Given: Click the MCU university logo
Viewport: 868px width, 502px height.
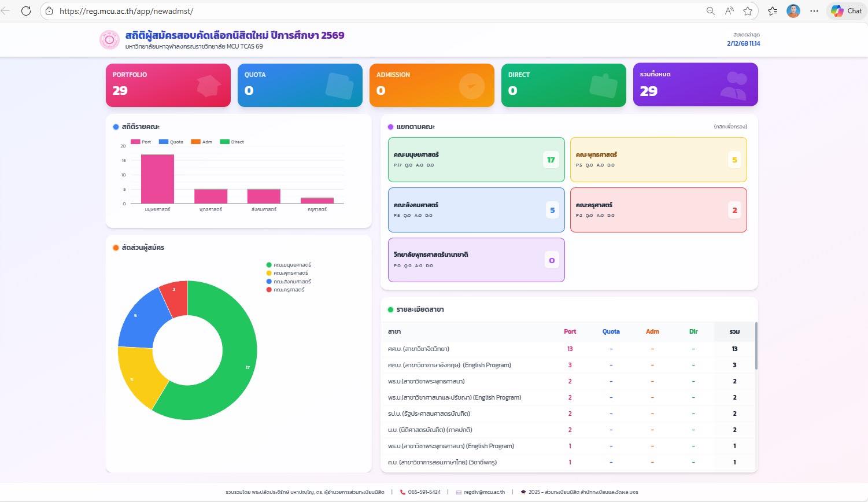Looking at the screenshot, I should [x=109, y=40].
